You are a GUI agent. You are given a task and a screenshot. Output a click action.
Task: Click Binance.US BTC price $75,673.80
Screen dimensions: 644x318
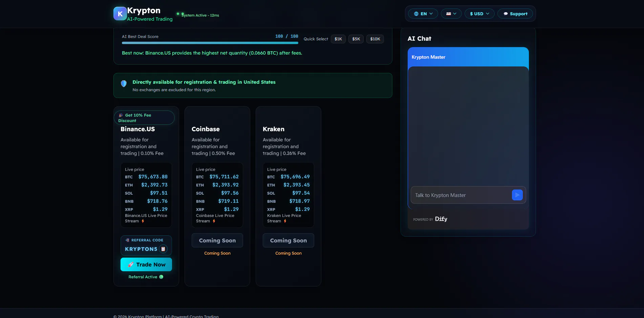tap(153, 177)
